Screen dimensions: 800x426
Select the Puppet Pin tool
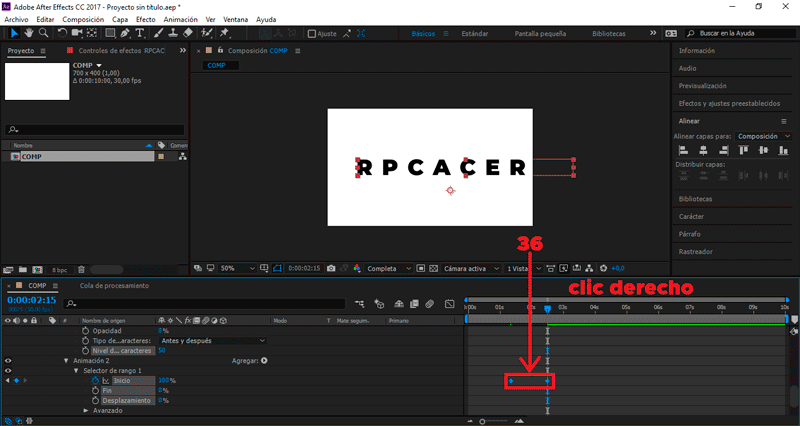click(x=224, y=33)
